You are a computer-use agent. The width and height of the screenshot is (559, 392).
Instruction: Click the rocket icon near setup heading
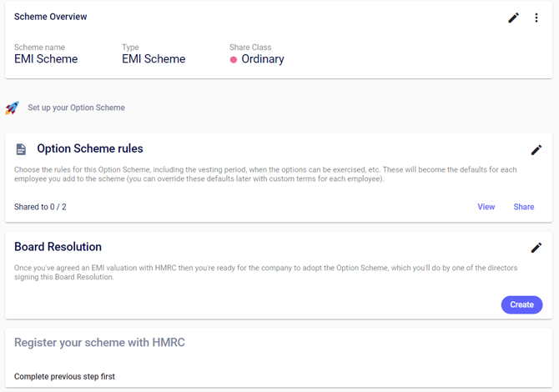click(12, 108)
